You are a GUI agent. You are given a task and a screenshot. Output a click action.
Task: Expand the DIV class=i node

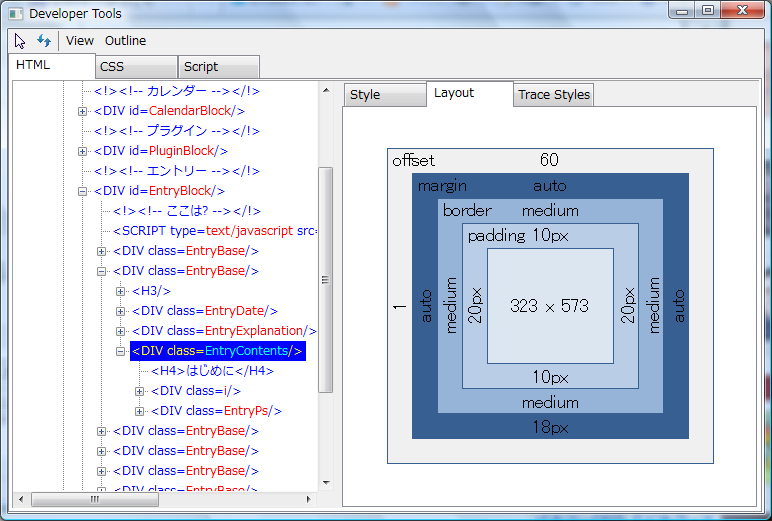139,391
